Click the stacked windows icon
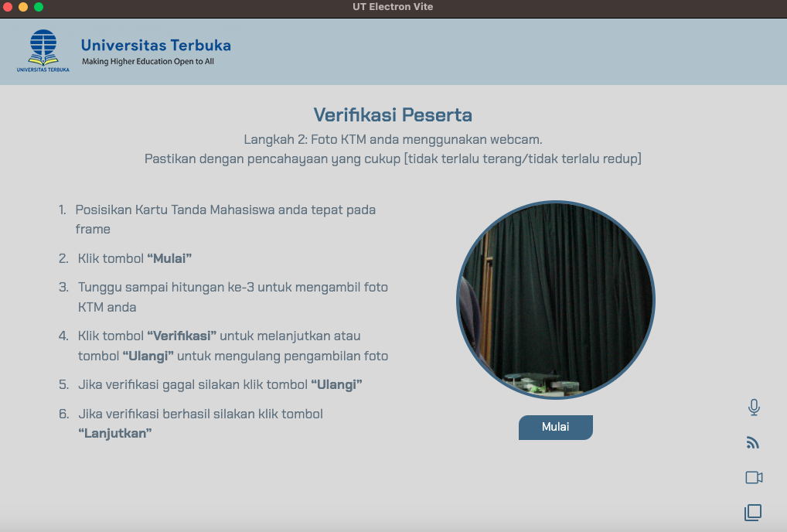 point(753,512)
